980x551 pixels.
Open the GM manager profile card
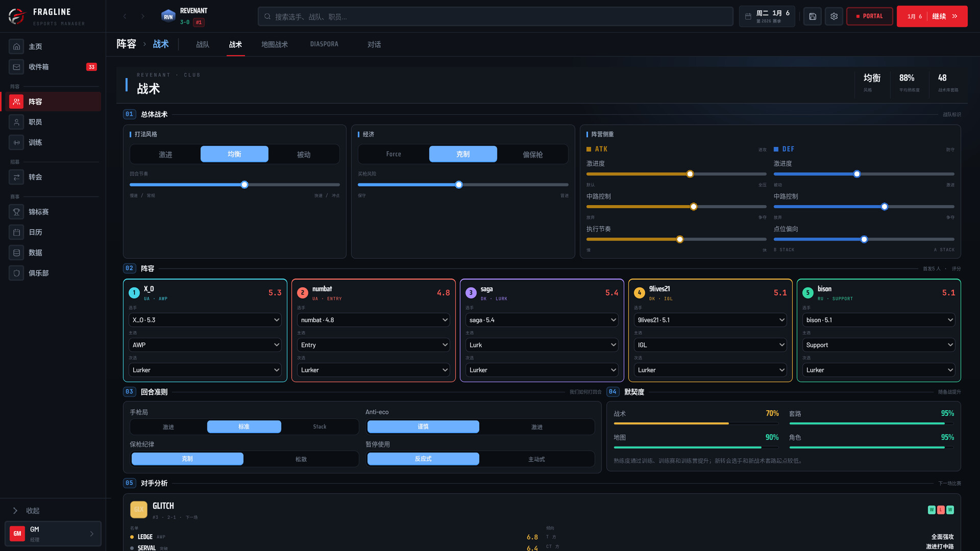53,534
